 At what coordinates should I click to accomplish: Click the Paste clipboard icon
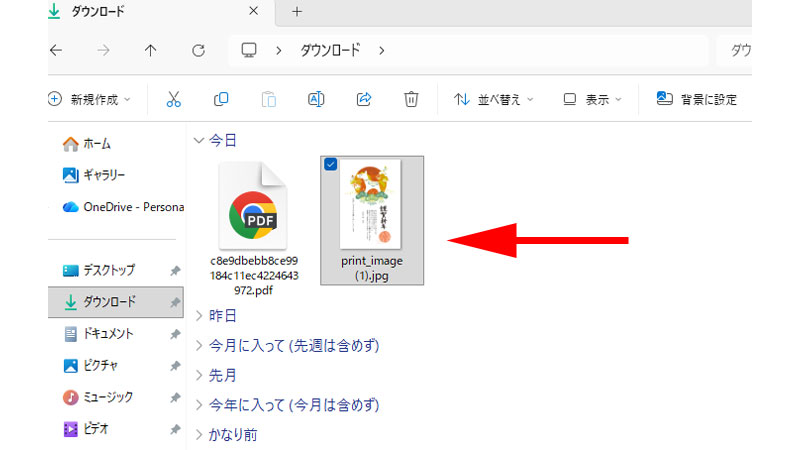269,99
